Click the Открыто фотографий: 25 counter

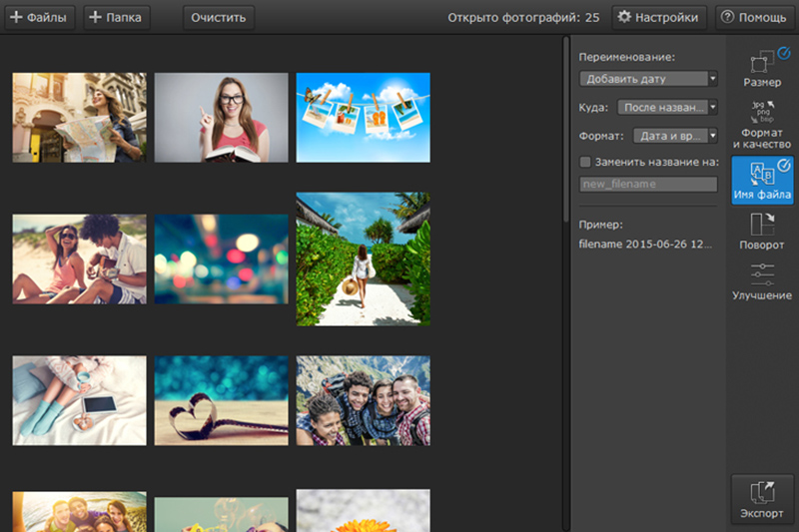coord(523,18)
